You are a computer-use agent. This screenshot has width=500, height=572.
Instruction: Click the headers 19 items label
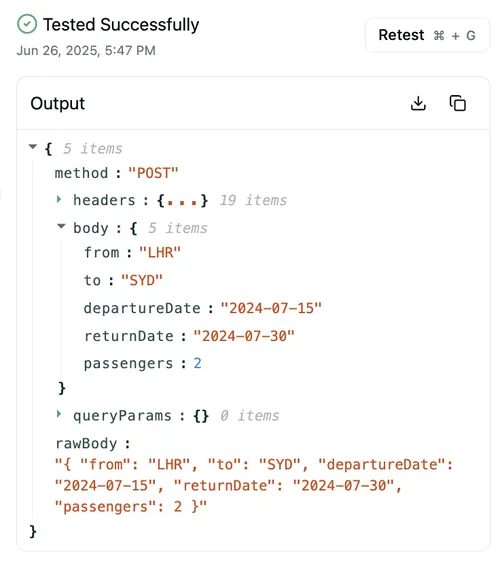tap(253, 200)
